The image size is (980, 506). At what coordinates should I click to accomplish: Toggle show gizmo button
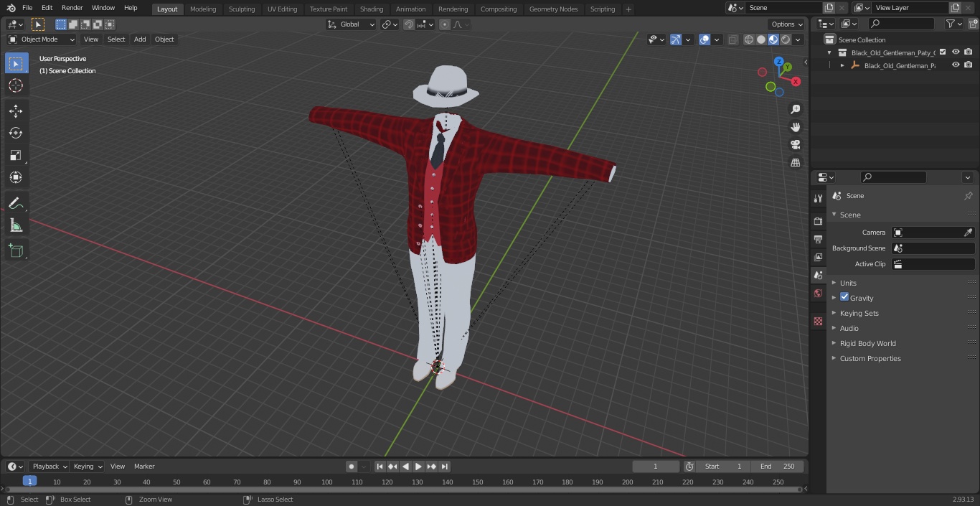pos(675,39)
